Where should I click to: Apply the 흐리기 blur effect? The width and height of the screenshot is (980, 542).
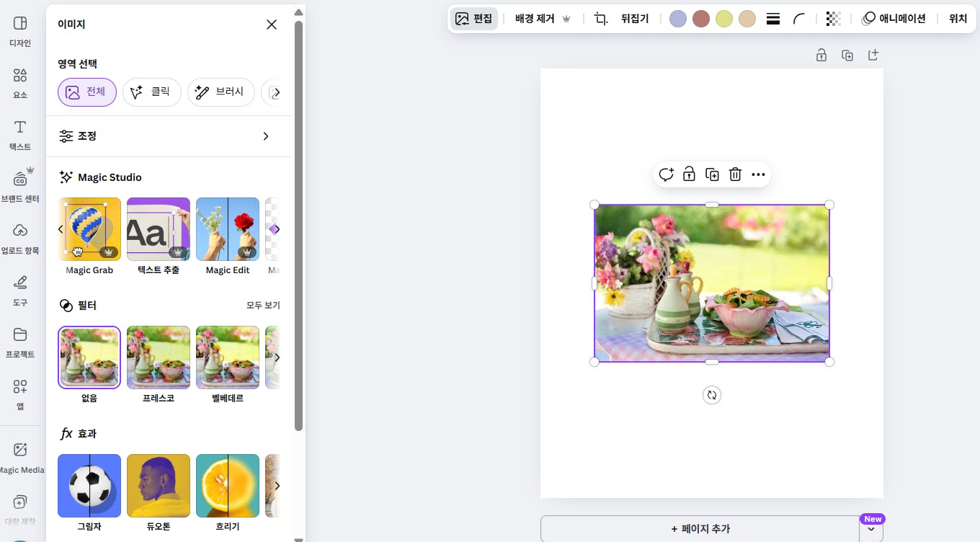(228, 486)
